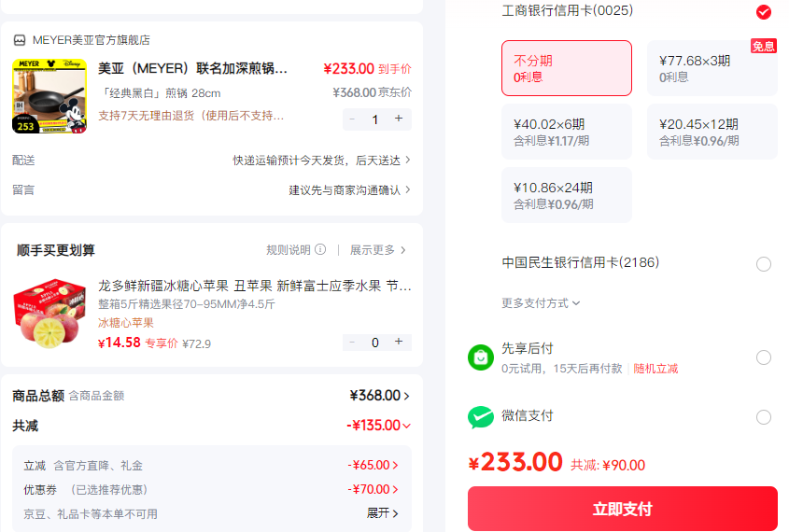Open MEYER frying pan product thumbnail
This screenshot has width=789, height=532.
pos(49,96)
